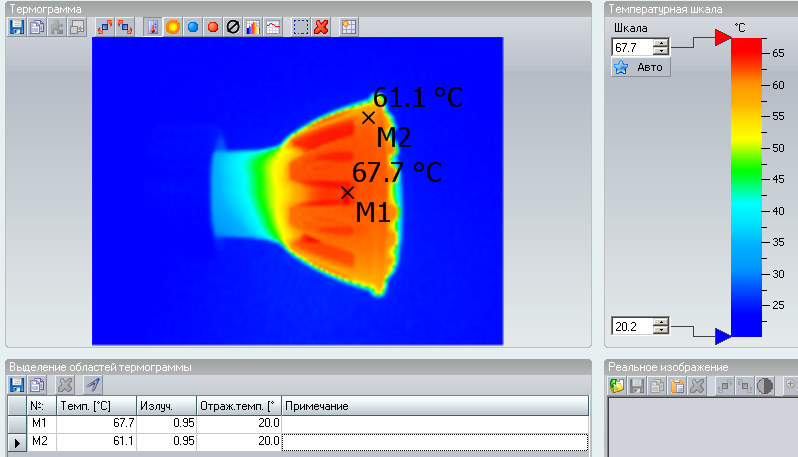
Task: Click the M1 emissivity cell 0.95
Action: pos(166,423)
